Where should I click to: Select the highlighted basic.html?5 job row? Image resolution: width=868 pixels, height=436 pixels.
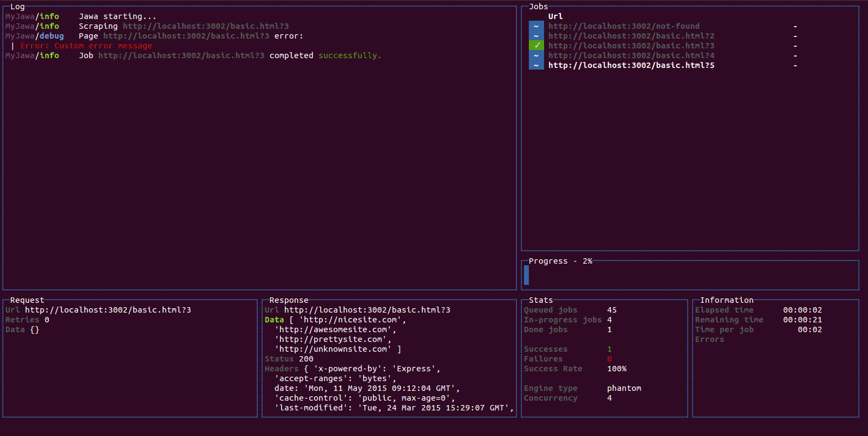[631, 65]
